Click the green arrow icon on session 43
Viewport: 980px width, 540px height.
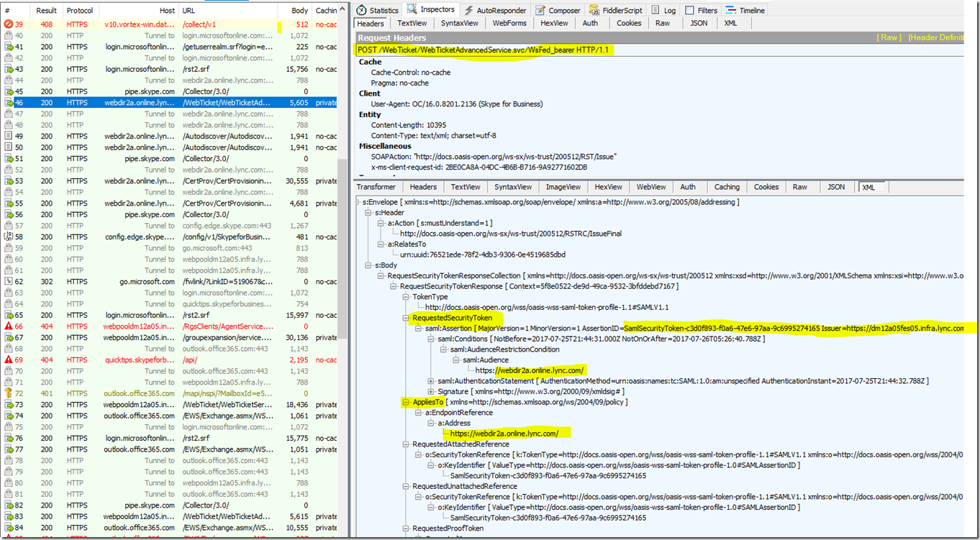tap(9, 69)
